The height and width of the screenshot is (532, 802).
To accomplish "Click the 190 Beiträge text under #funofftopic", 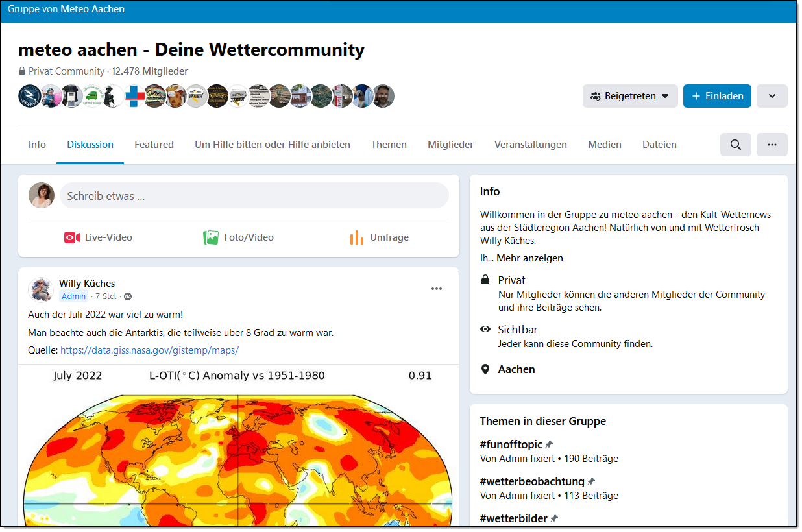I will click(591, 459).
